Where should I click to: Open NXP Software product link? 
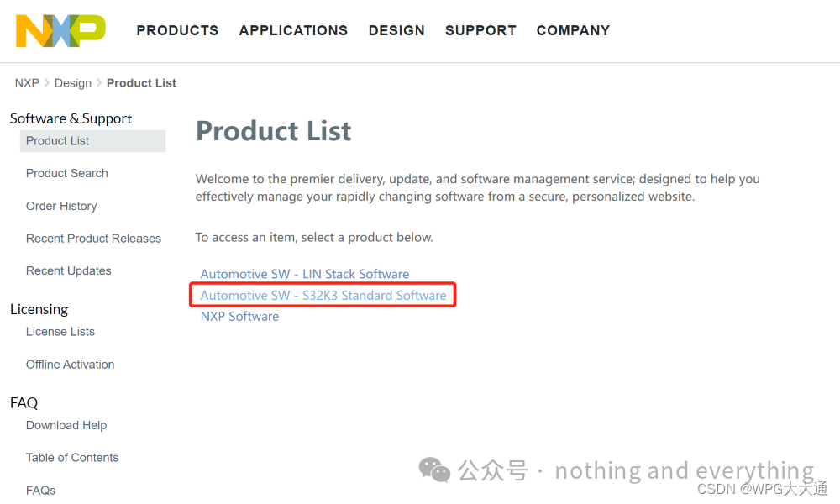pyautogui.click(x=239, y=317)
